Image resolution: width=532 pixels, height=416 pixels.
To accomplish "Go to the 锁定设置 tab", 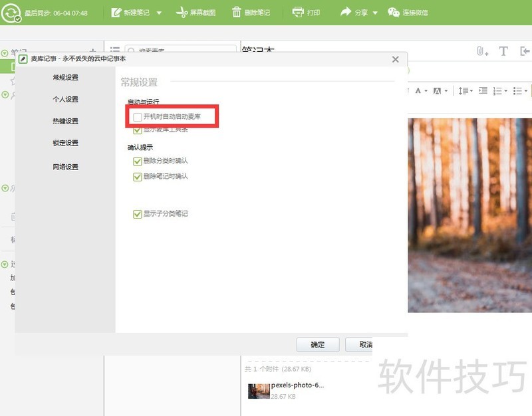I will pos(65,143).
